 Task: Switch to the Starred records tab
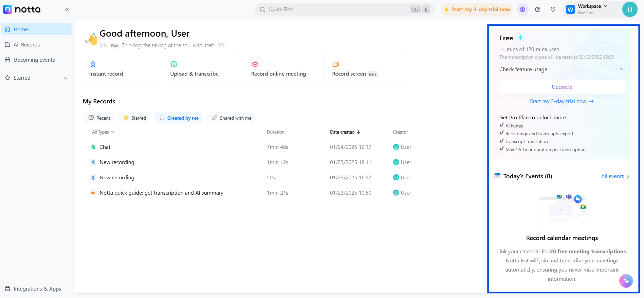(x=134, y=118)
